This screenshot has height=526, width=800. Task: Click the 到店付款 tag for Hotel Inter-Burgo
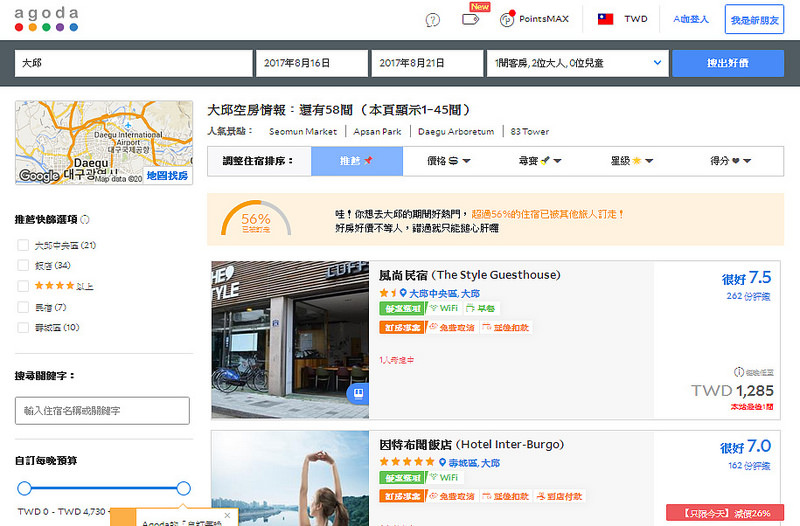pyautogui.click(x=559, y=496)
